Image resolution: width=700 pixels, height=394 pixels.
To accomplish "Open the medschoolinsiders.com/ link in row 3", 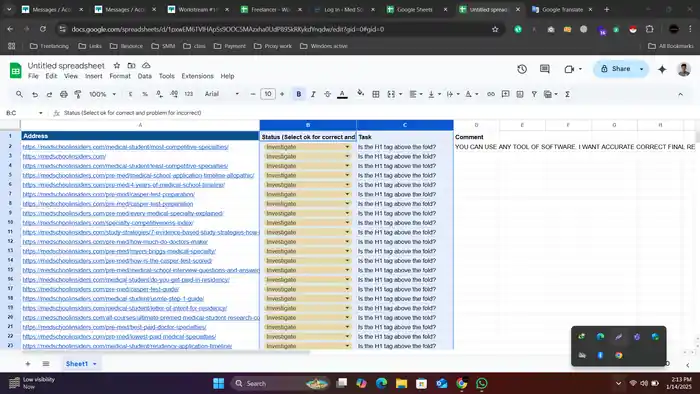I will [64, 157].
